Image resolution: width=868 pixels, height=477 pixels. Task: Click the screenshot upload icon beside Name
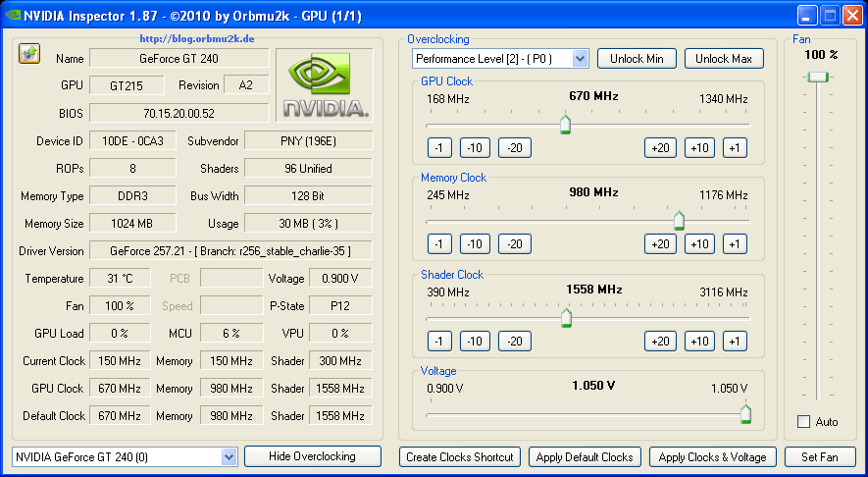point(29,54)
